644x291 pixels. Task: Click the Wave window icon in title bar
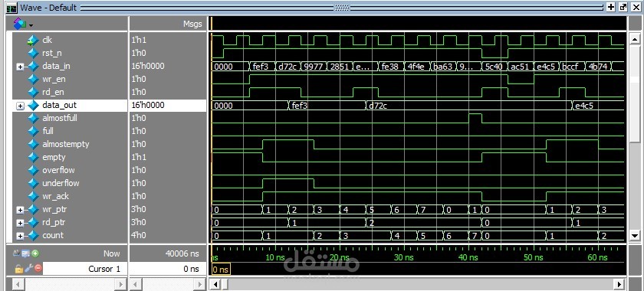pyautogui.click(x=11, y=8)
